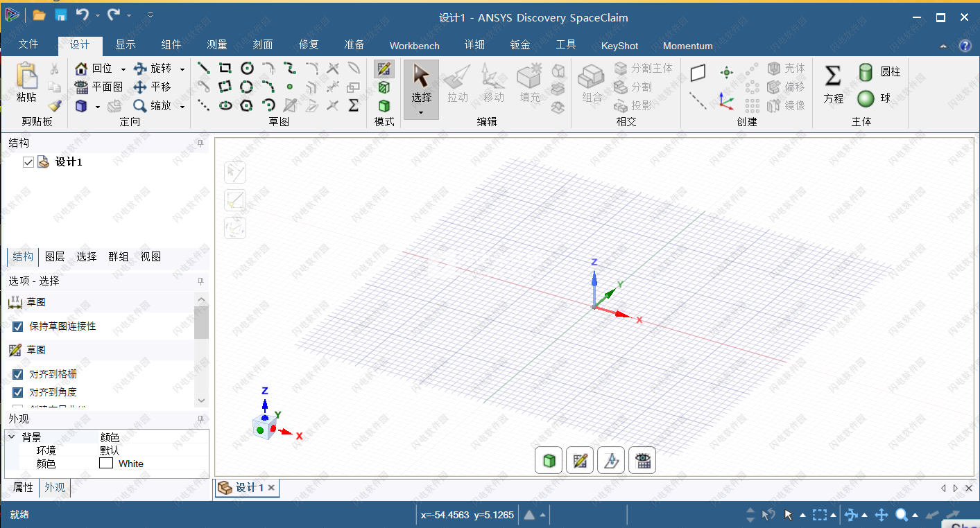
Task: Select the Rectangle sketch tool
Action: pos(225,68)
